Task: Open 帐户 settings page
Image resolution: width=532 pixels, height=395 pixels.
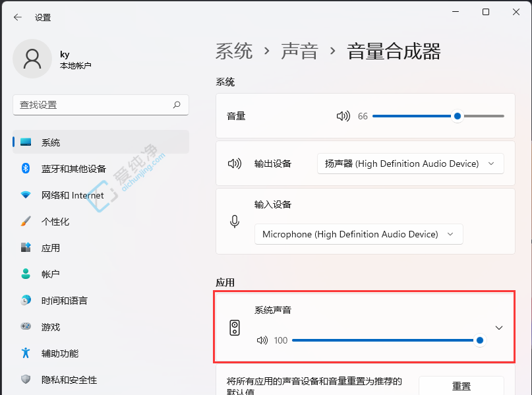Action: [x=101, y=274]
